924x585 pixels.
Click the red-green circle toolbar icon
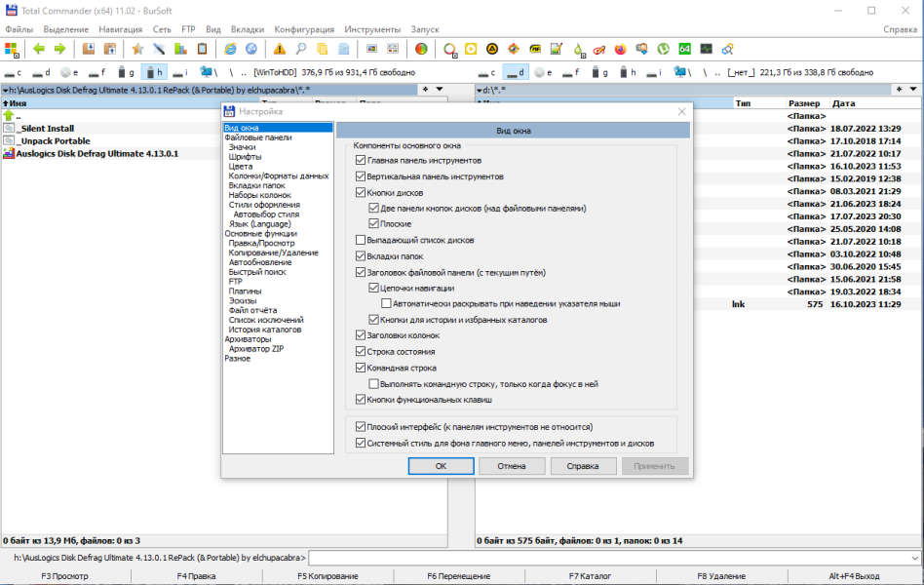point(421,49)
